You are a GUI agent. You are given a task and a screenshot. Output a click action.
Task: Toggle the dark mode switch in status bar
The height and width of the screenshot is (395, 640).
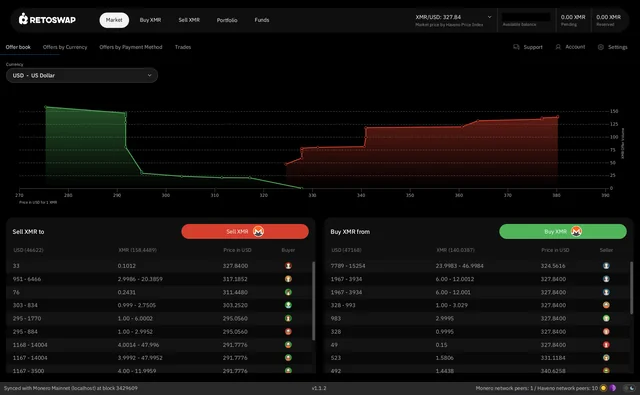point(629,388)
